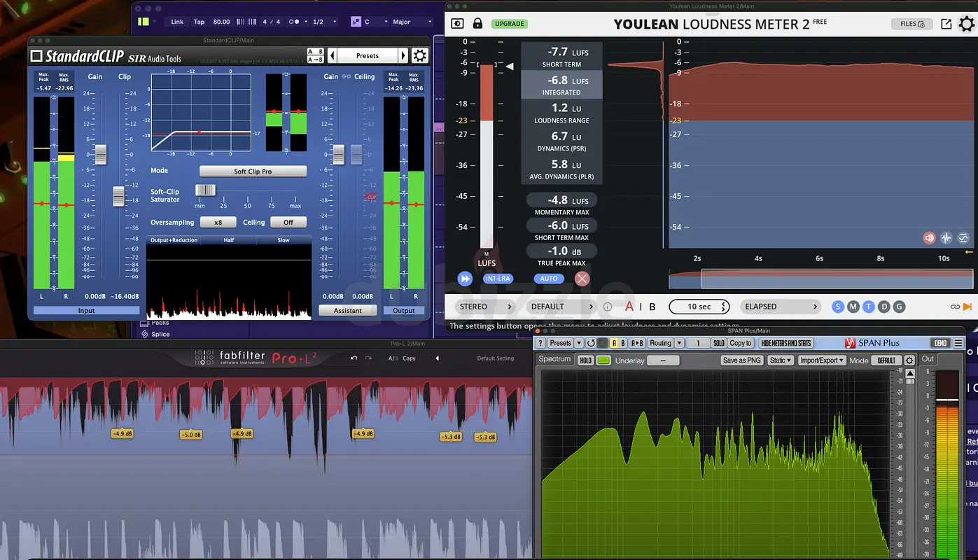
Task: Open the StandardCLIP Presets menu
Action: pyautogui.click(x=368, y=56)
